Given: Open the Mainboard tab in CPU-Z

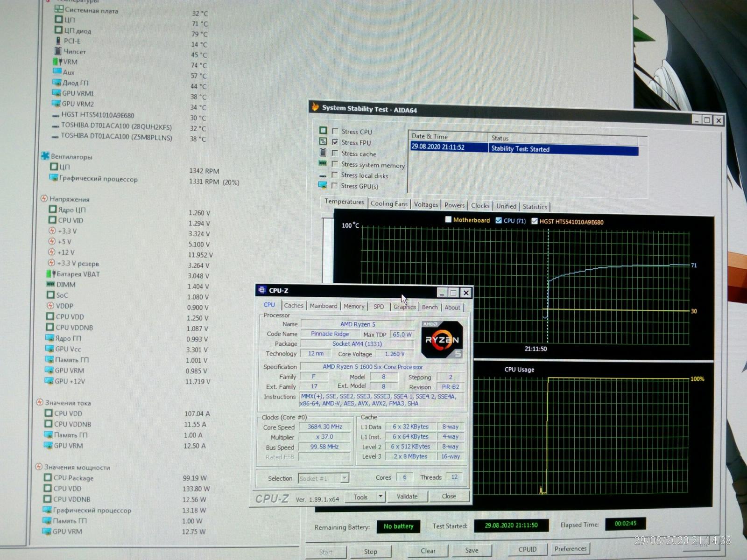Looking at the screenshot, I should point(323,306).
